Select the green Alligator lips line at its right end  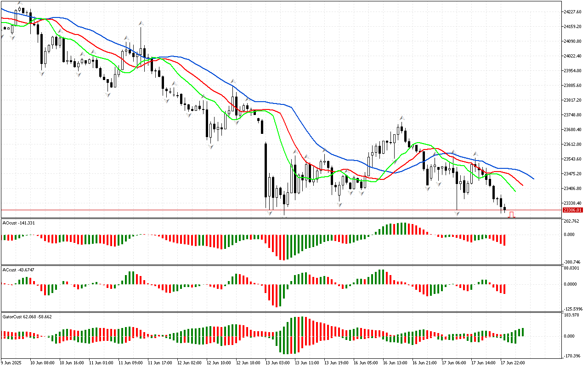[x=514, y=191]
